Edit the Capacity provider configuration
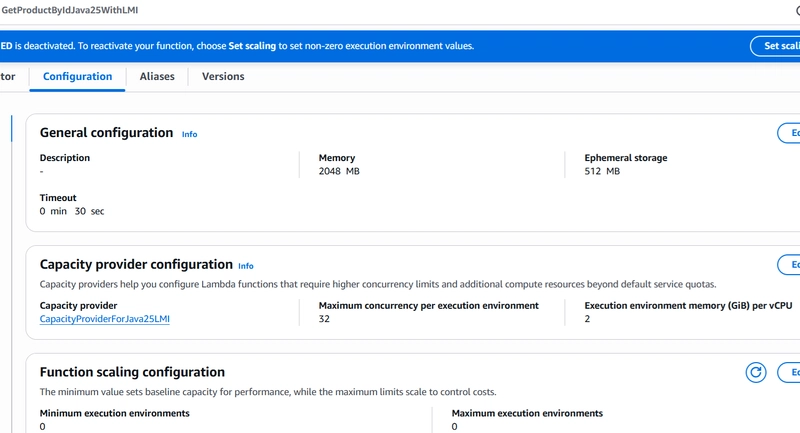 [x=789, y=265]
